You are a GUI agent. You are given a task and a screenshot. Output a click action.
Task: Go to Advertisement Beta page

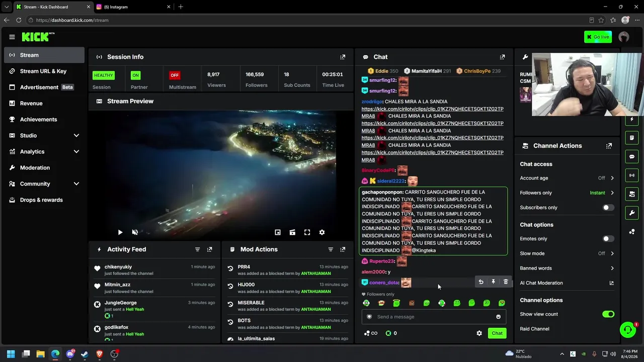point(44,87)
